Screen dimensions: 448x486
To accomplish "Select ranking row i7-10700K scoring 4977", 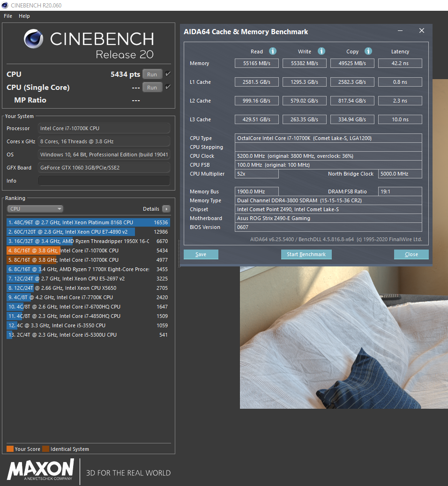I will click(x=88, y=260).
